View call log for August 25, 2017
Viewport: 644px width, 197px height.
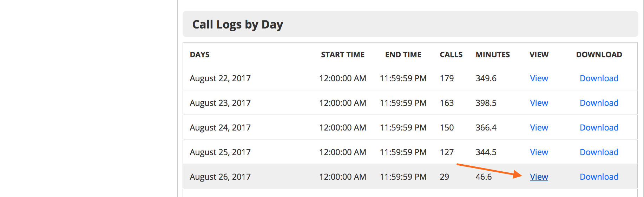(x=539, y=152)
